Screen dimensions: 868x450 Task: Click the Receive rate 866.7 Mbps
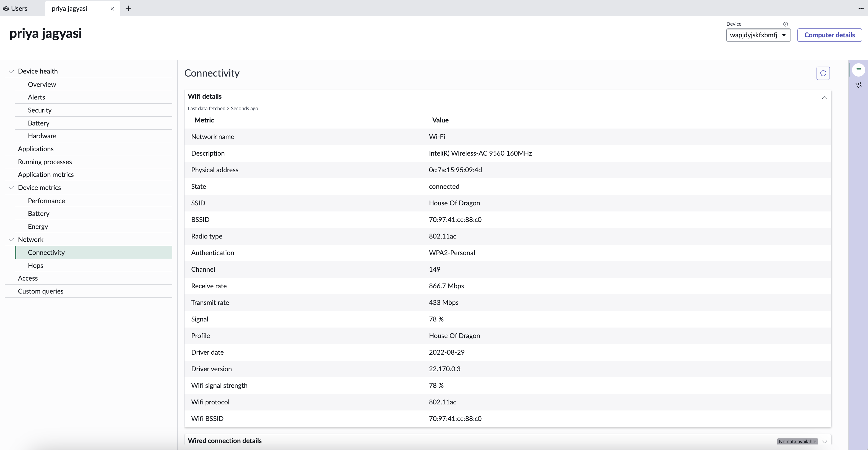click(x=446, y=286)
